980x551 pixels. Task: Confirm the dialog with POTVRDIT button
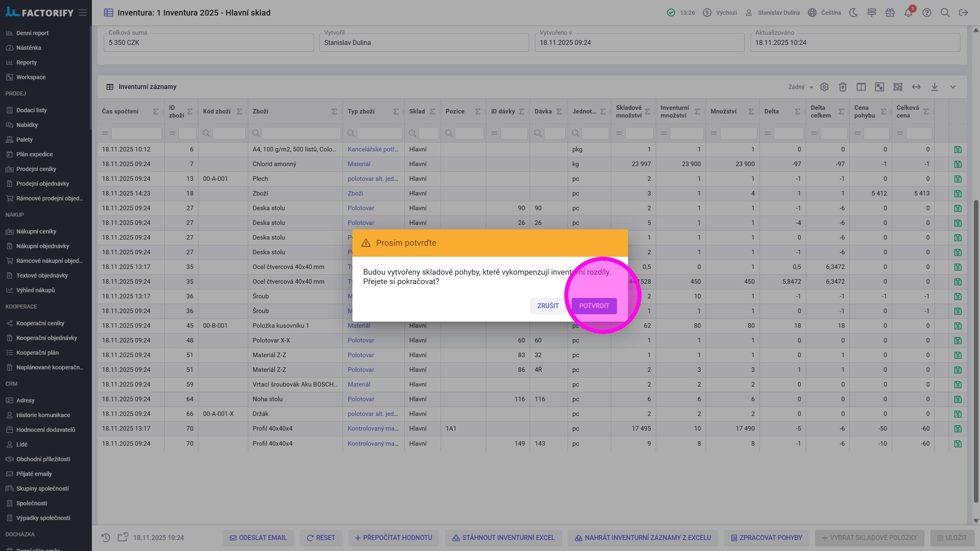[x=594, y=306]
